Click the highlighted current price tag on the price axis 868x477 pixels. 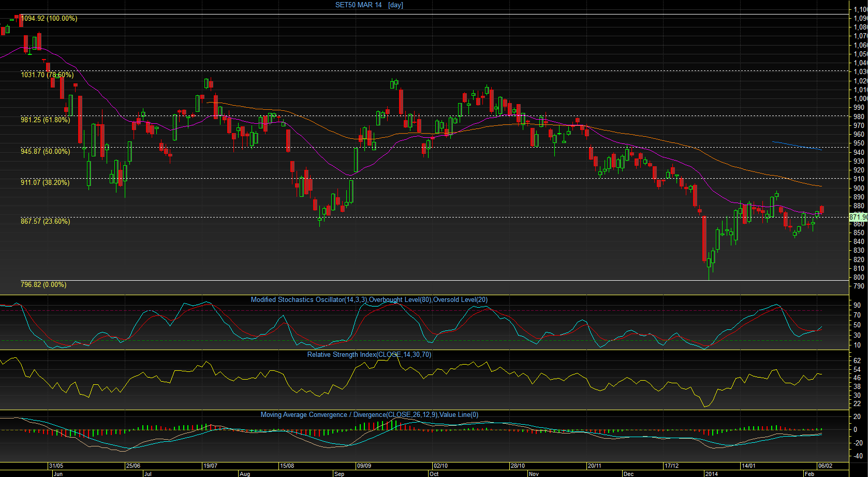point(859,218)
